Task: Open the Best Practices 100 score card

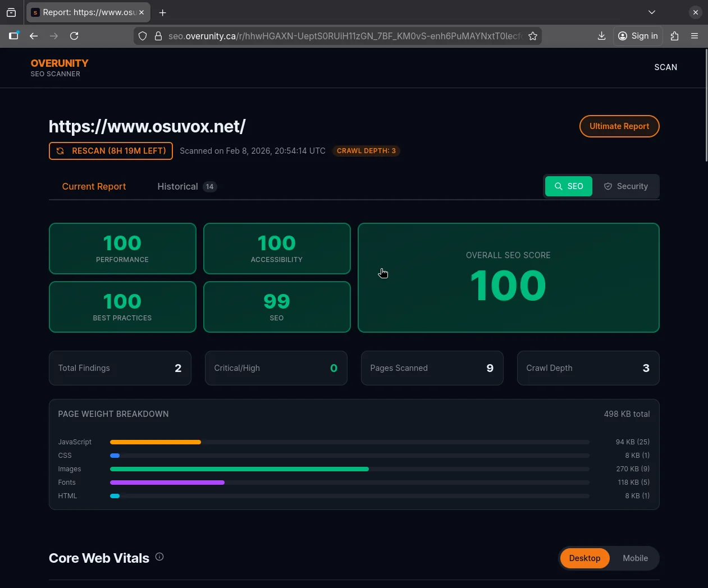Action: pos(122,307)
